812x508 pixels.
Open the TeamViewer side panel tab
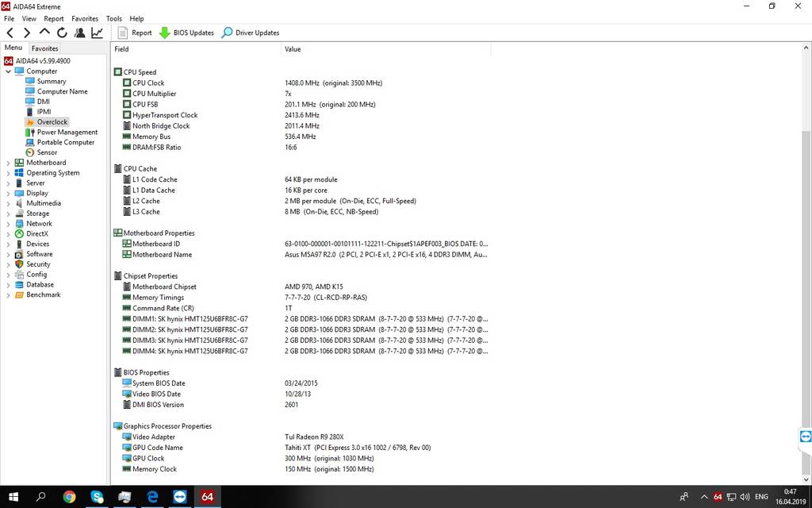coord(806,437)
